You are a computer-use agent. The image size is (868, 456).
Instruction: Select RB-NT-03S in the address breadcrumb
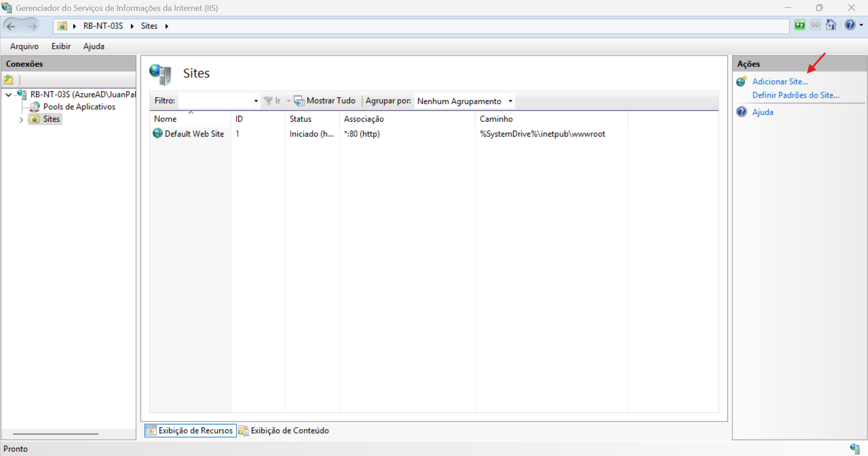pyautogui.click(x=103, y=26)
